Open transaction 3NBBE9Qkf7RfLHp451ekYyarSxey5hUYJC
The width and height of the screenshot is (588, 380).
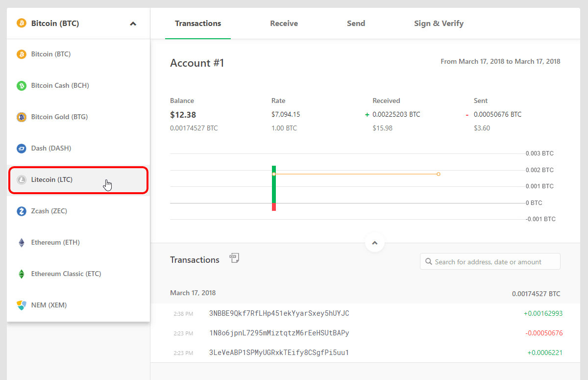pos(279,313)
